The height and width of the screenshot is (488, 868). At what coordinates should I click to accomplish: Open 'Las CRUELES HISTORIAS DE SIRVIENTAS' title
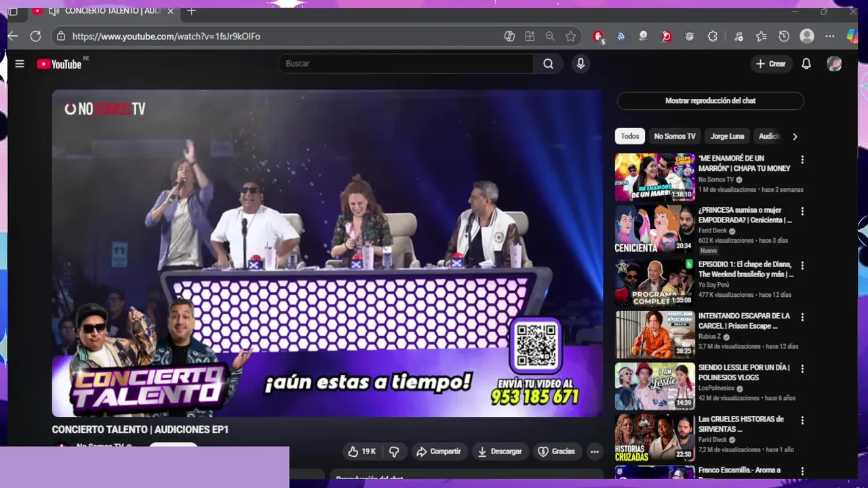(x=741, y=424)
